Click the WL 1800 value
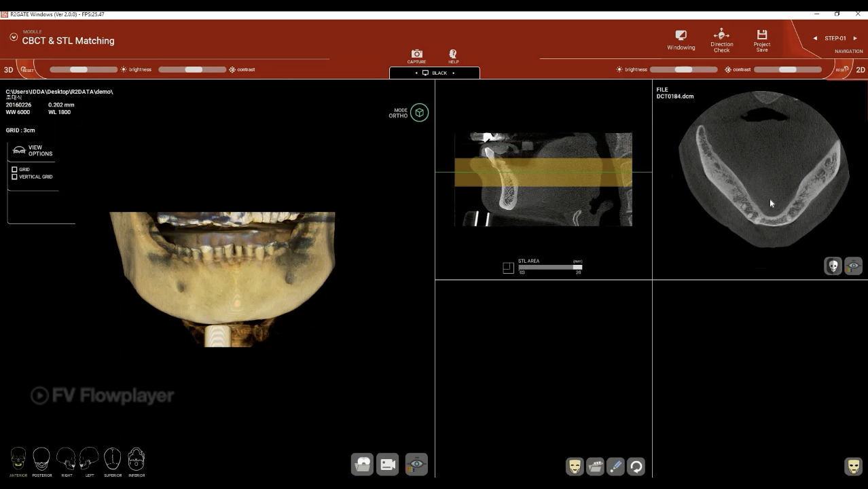This screenshot has width=868, height=489. pos(59,112)
